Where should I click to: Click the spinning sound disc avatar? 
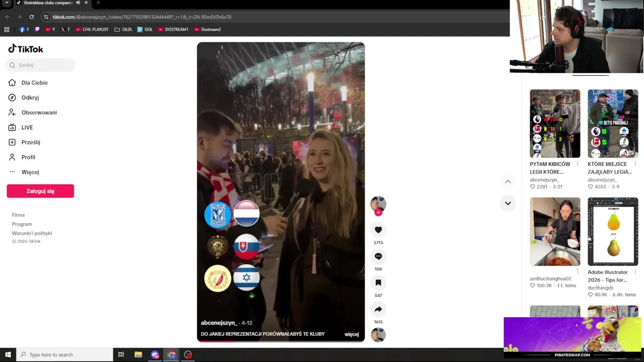[x=378, y=335]
